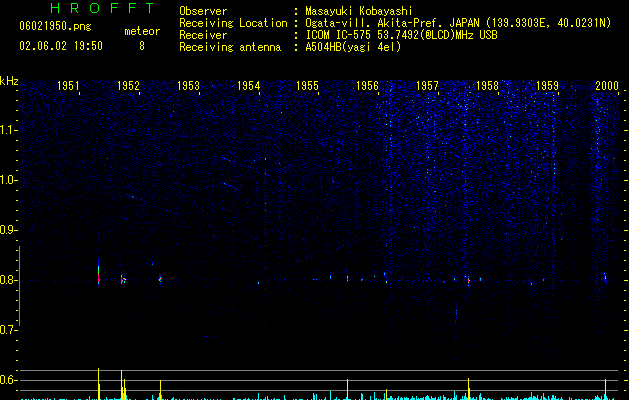This screenshot has width=629, height=400.
Task: Click the 0.9 kHz frequency label
Action: (9, 230)
